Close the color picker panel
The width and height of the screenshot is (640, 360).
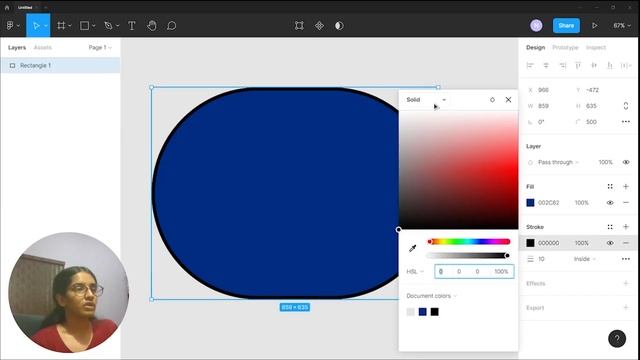point(508,100)
